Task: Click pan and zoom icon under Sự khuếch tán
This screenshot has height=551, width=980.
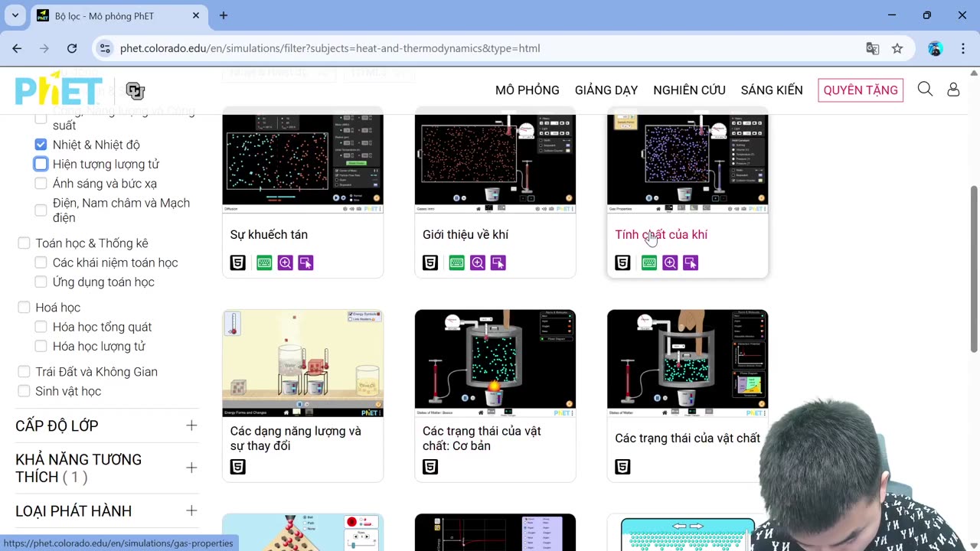Action: click(x=285, y=262)
